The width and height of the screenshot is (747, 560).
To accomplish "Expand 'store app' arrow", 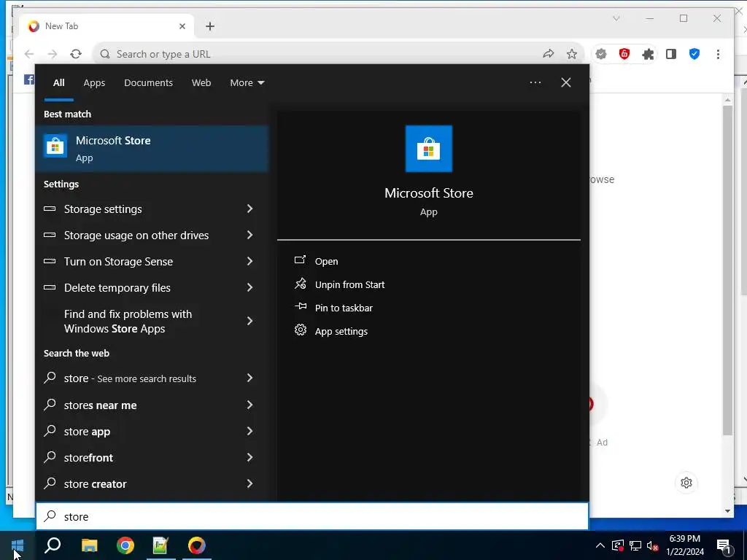I will pyautogui.click(x=249, y=431).
